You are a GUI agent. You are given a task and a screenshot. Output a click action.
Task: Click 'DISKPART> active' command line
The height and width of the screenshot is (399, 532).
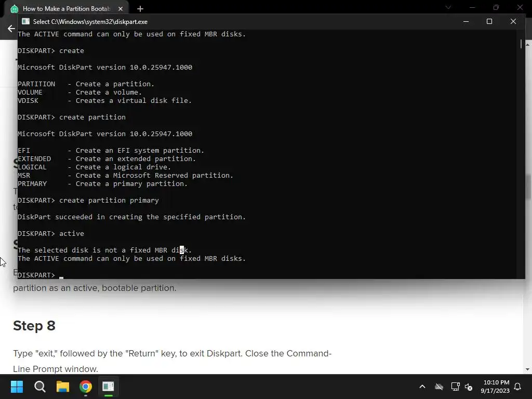51,233
